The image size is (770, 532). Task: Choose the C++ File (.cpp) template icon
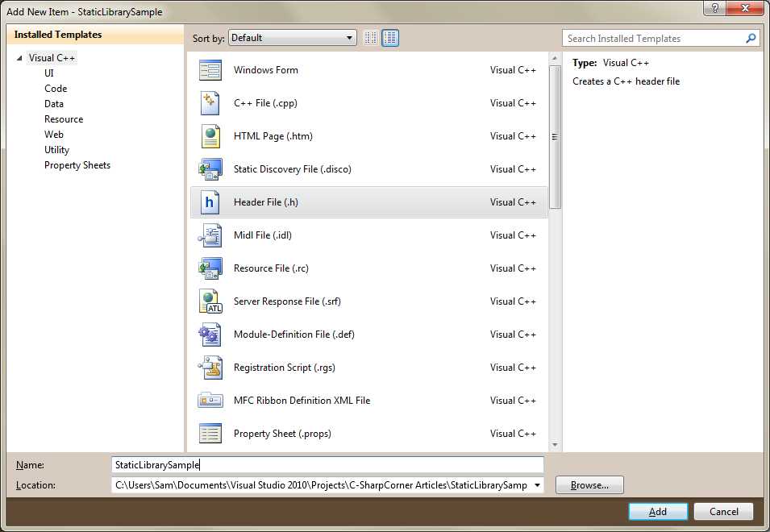[x=210, y=103]
